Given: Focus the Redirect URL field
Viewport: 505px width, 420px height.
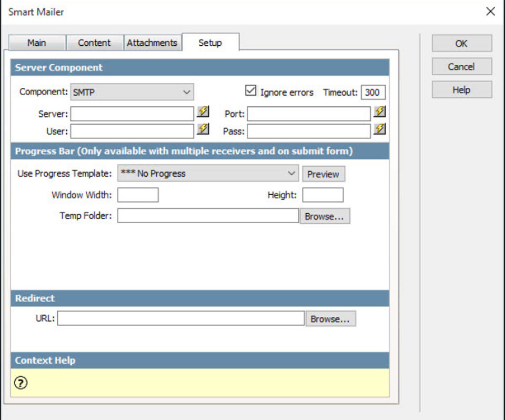Looking at the screenshot, I should (180, 318).
